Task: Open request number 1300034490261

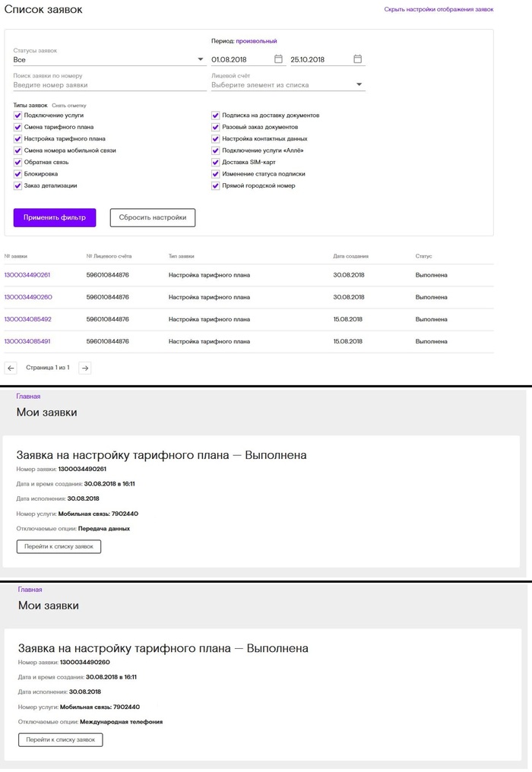Action: click(27, 275)
